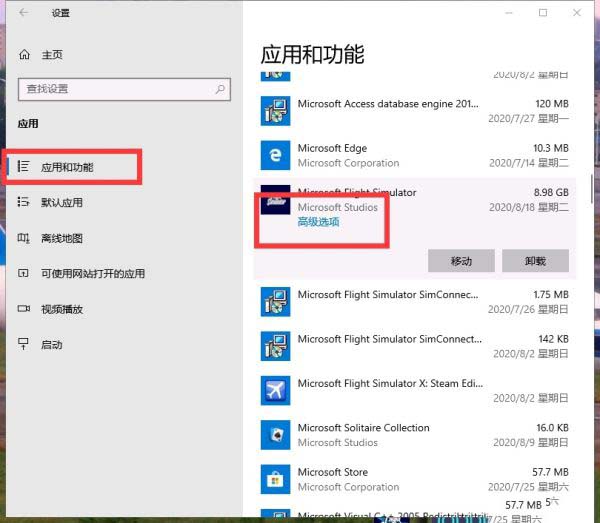The width and height of the screenshot is (600, 523).
Task: Select the Microsoft Edge name text
Action: (332, 148)
